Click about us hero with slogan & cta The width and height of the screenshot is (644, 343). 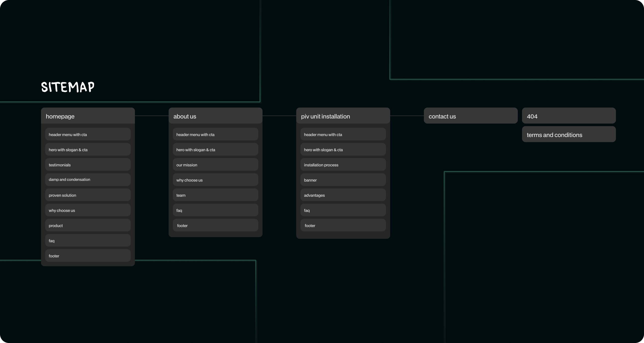pyautogui.click(x=215, y=150)
